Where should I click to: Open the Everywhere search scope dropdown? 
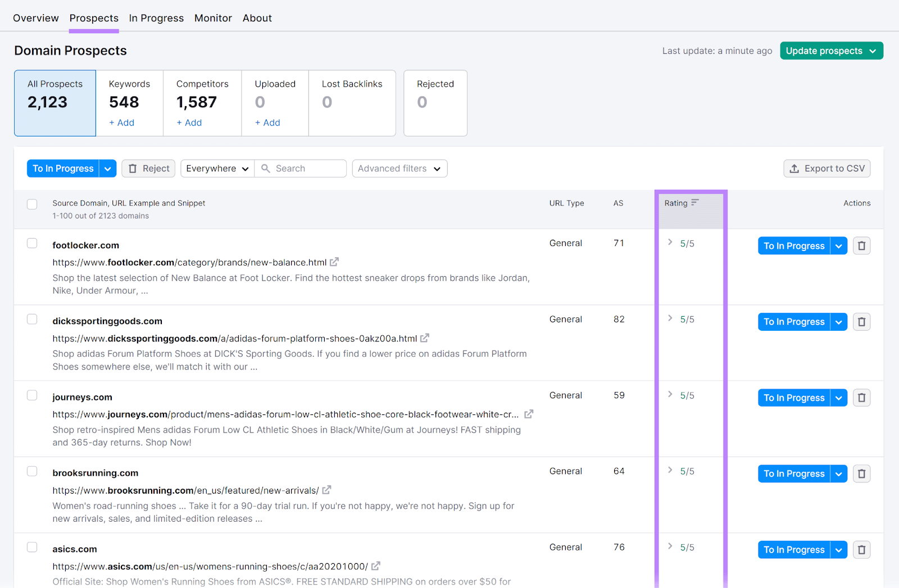pos(217,168)
